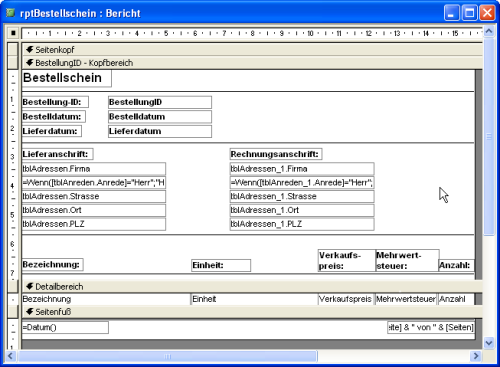500x367 pixels.
Task: Select the Lieferanschrift: label
Action: click(57, 154)
